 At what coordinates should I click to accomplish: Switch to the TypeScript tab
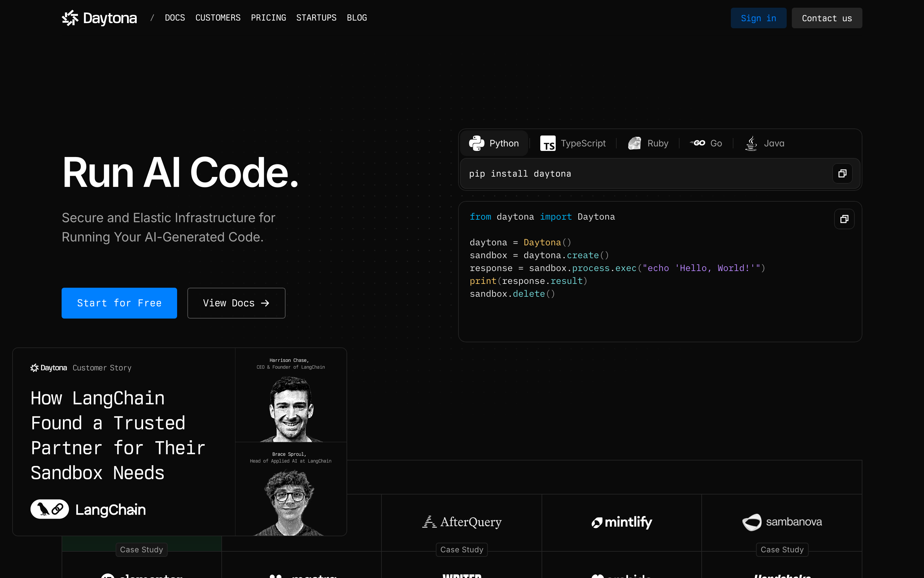pyautogui.click(x=573, y=143)
